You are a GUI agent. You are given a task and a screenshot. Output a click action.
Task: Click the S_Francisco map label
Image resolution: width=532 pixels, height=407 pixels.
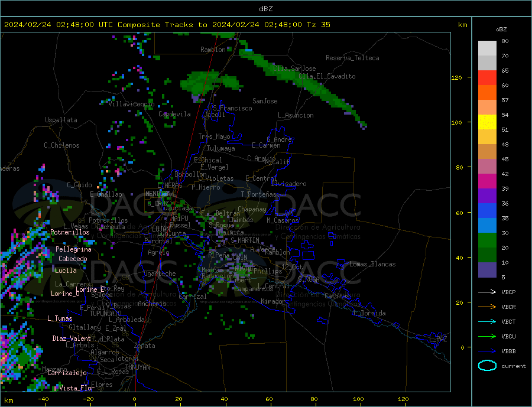click(232, 108)
